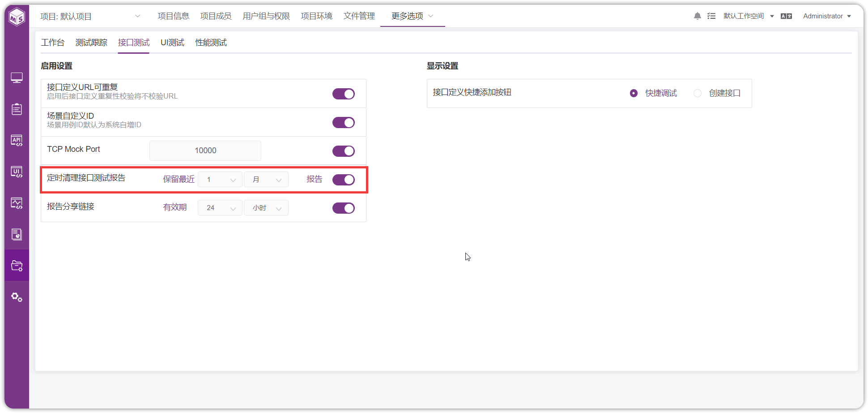Switch to 性能测试 tab
Screen dimensions: 868x413
(x=211, y=43)
